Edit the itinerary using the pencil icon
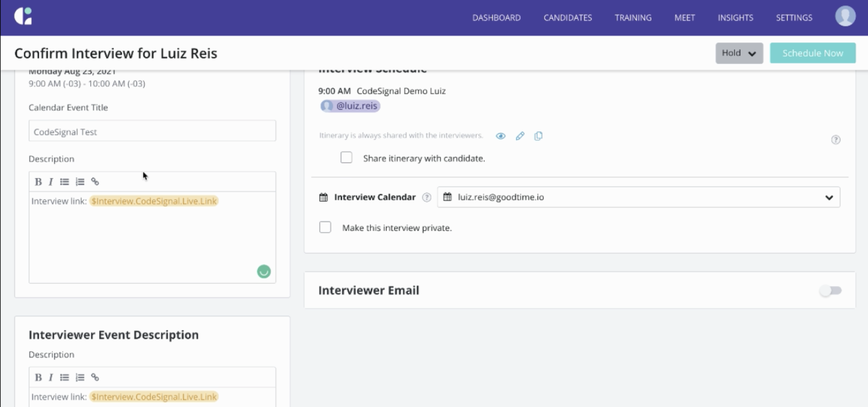868x407 pixels. 520,136
